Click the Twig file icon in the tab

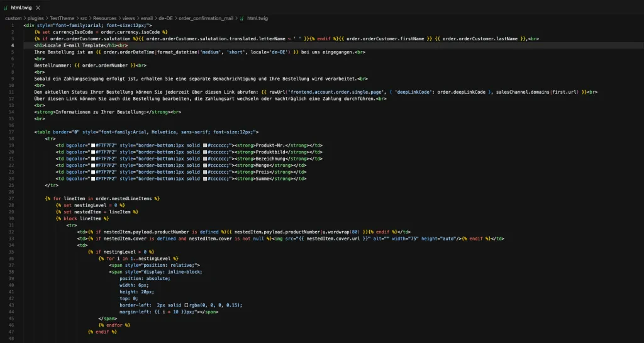(x=6, y=8)
